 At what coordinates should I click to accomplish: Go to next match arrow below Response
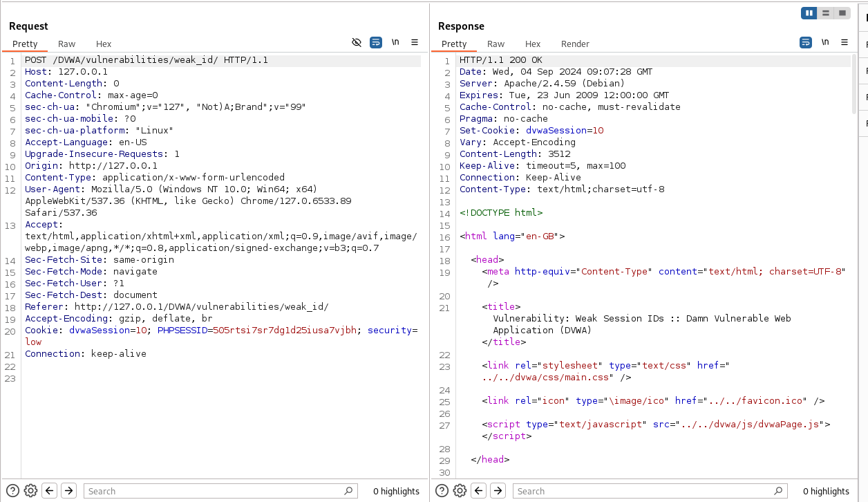[498, 491]
